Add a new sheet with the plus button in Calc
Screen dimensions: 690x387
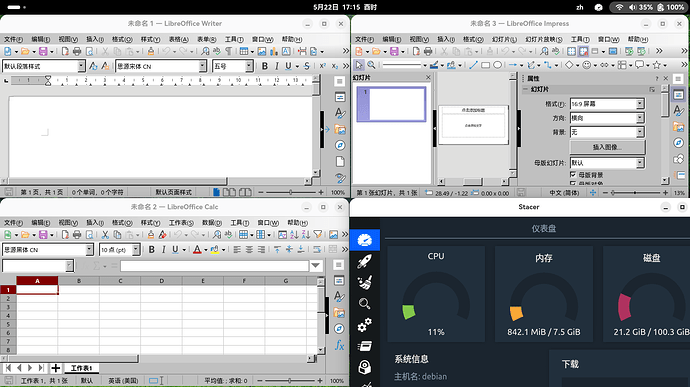tap(55, 368)
